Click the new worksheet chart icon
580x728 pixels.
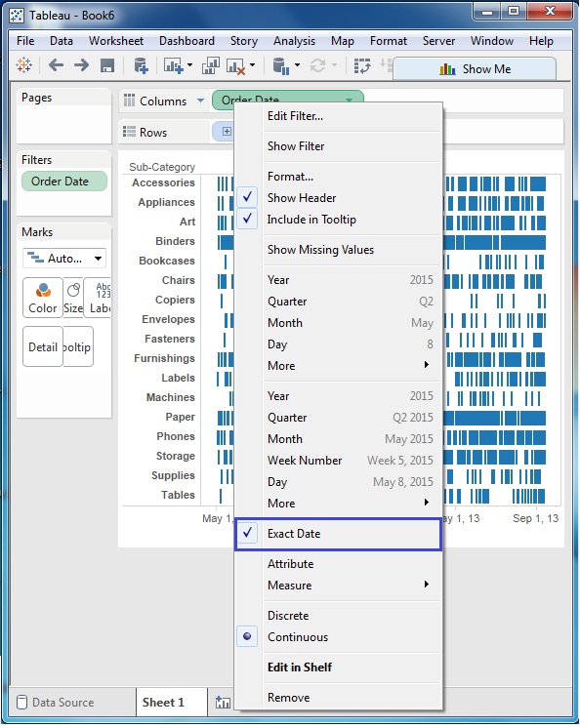click(x=174, y=66)
